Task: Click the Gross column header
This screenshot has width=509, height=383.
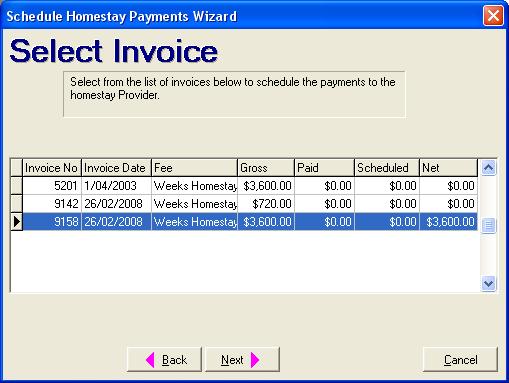Action: tap(266, 168)
